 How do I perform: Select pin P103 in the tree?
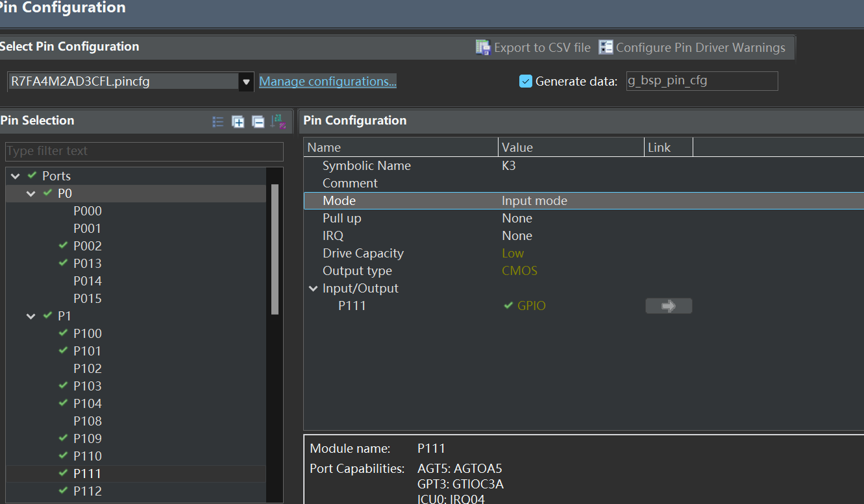(87, 386)
